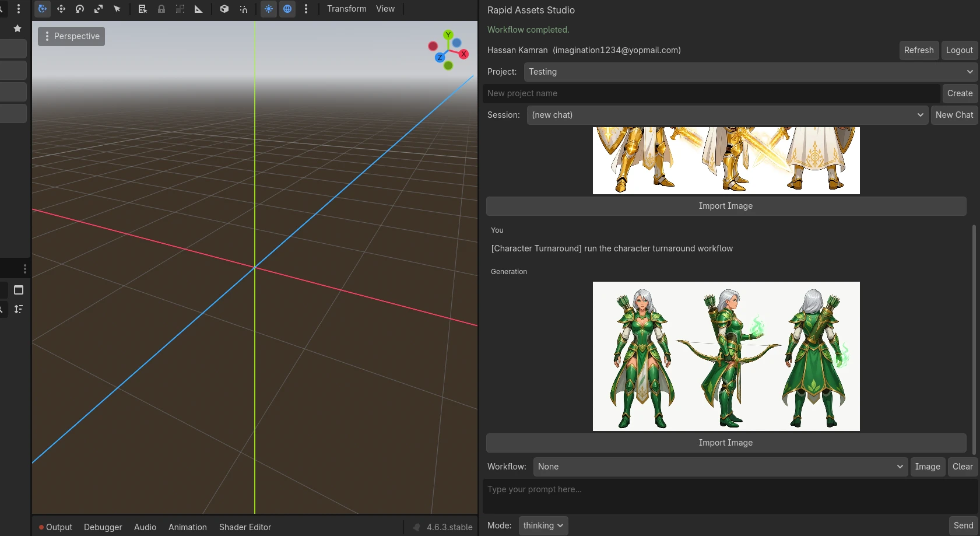
Task: Click the negative X red gizmo dot
Action: 433,46
